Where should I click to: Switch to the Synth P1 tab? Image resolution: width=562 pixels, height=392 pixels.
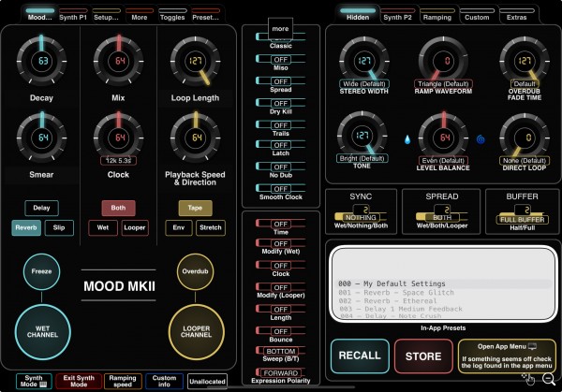73,15
